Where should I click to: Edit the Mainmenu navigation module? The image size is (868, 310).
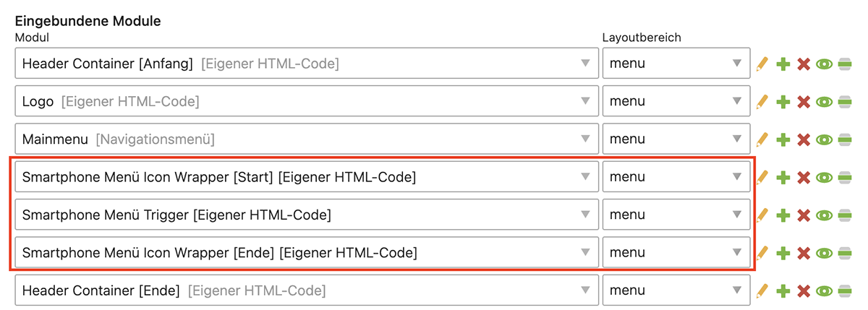click(x=761, y=140)
